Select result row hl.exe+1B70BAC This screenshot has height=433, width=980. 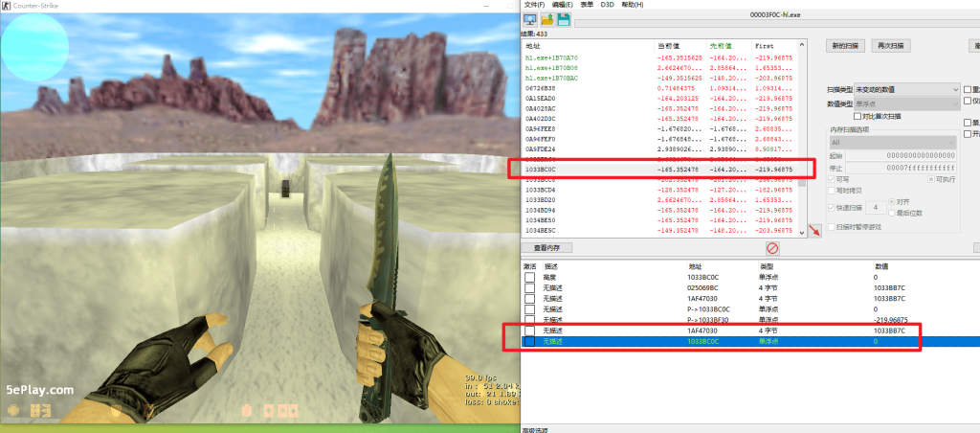tap(660, 79)
